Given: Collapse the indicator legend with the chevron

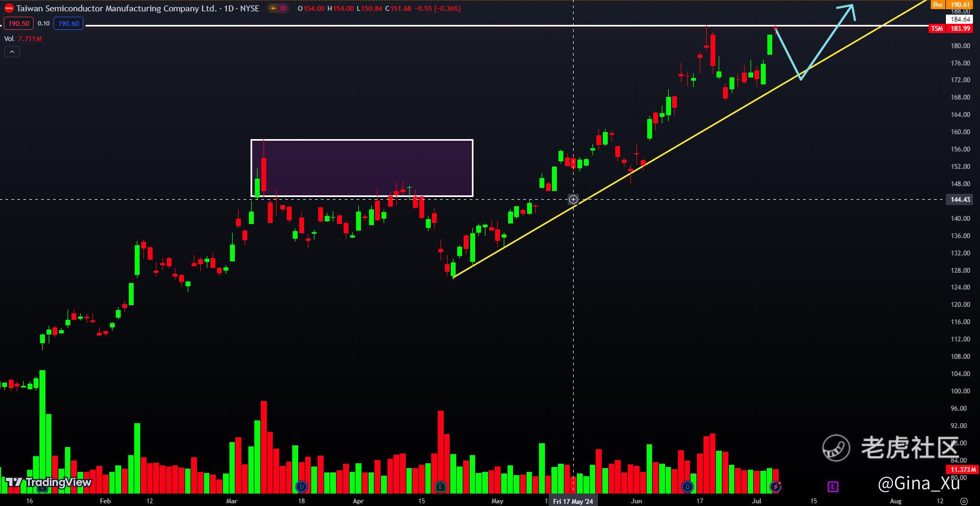Looking at the screenshot, I should pos(12,52).
